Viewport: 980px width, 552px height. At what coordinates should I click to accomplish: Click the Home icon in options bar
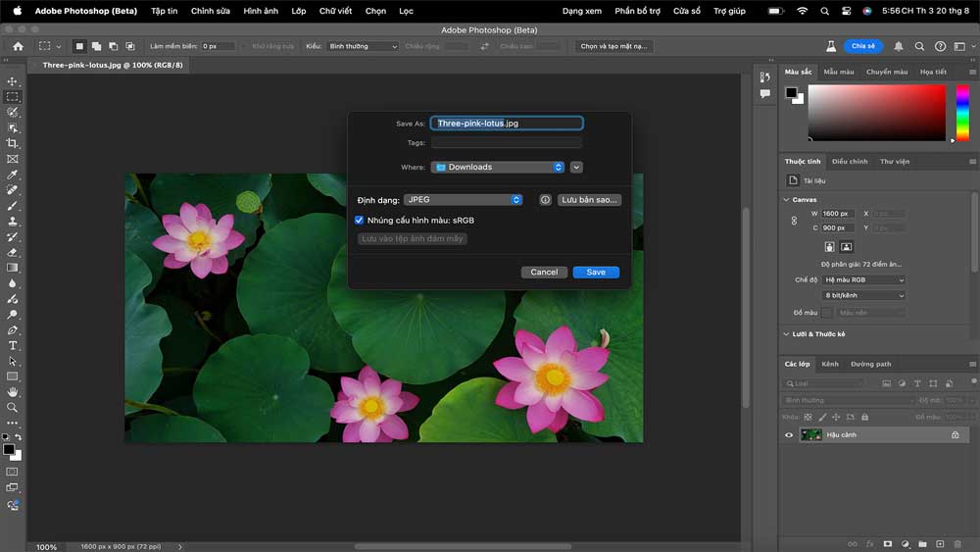click(18, 46)
